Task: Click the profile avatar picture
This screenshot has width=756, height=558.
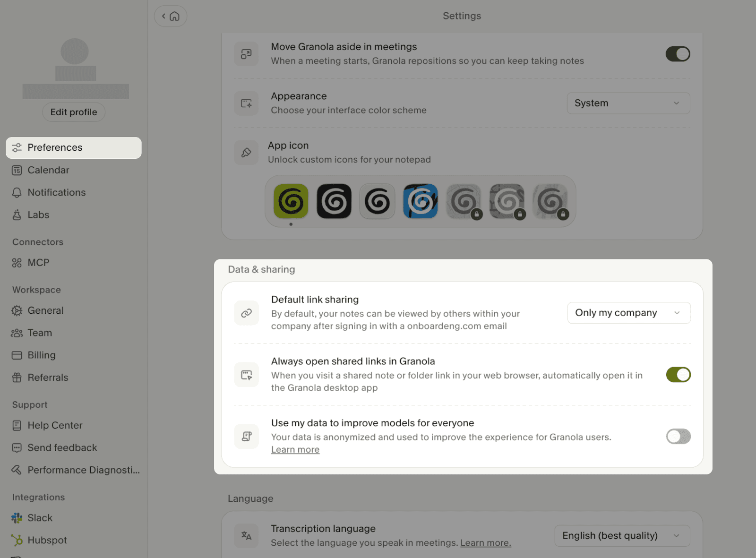Action: [x=75, y=52]
